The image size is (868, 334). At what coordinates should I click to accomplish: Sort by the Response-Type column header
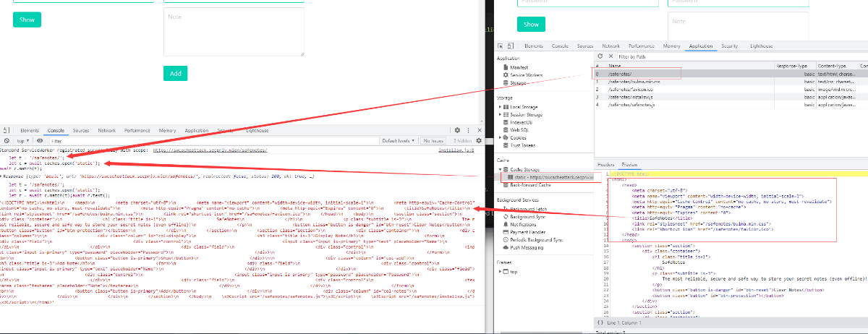point(795,65)
